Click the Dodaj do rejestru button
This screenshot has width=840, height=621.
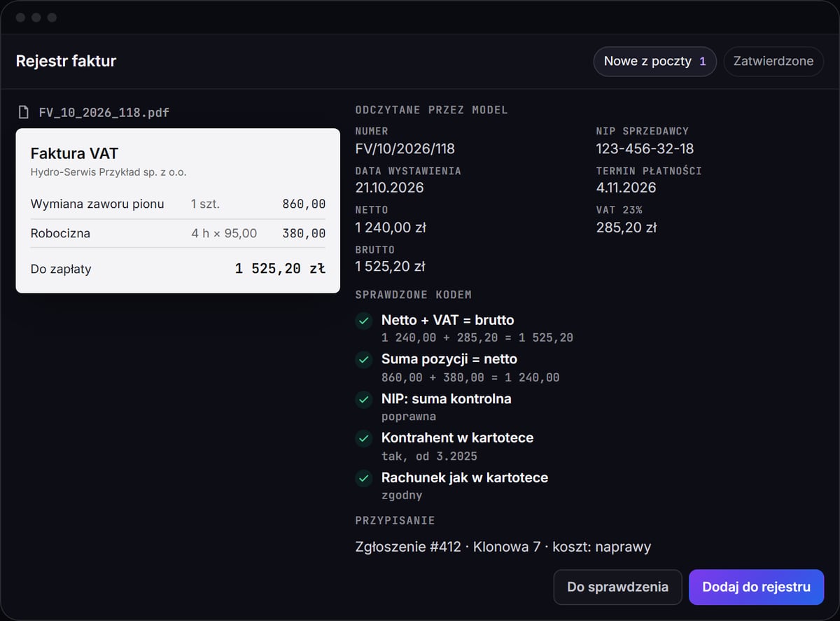(756, 587)
